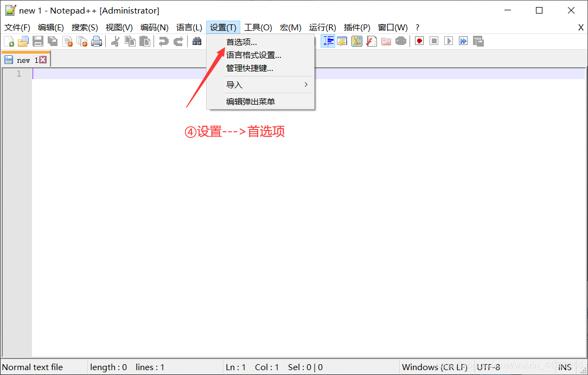Click the Save recorded macro icon
This screenshot has height=375, width=588.
coord(478,41)
